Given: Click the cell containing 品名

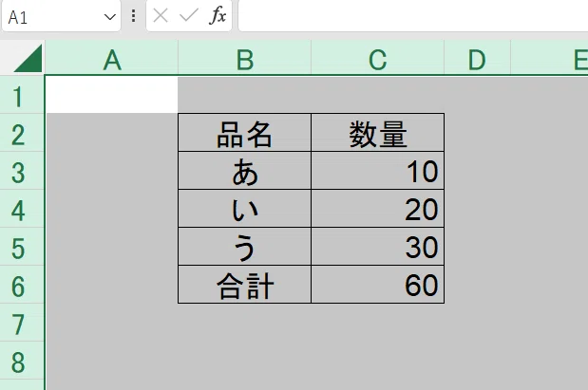Looking at the screenshot, I should tap(244, 133).
